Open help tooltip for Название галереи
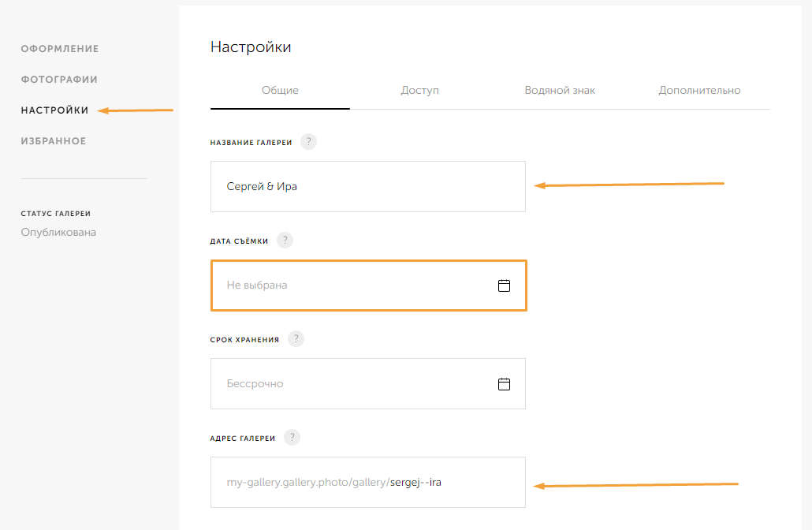The image size is (812, 530). pos(309,141)
